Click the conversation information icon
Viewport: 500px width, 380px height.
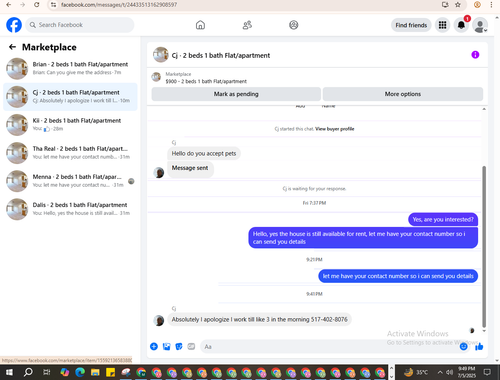point(475,55)
